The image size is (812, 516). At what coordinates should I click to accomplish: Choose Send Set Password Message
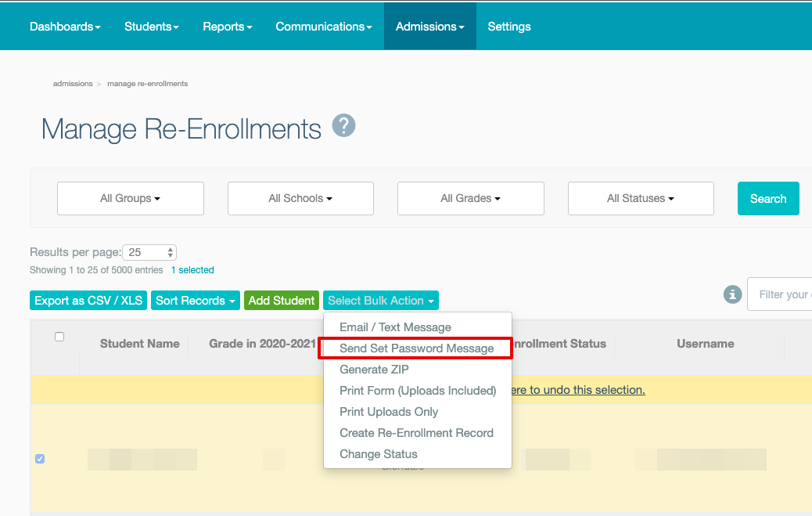pos(418,348)
